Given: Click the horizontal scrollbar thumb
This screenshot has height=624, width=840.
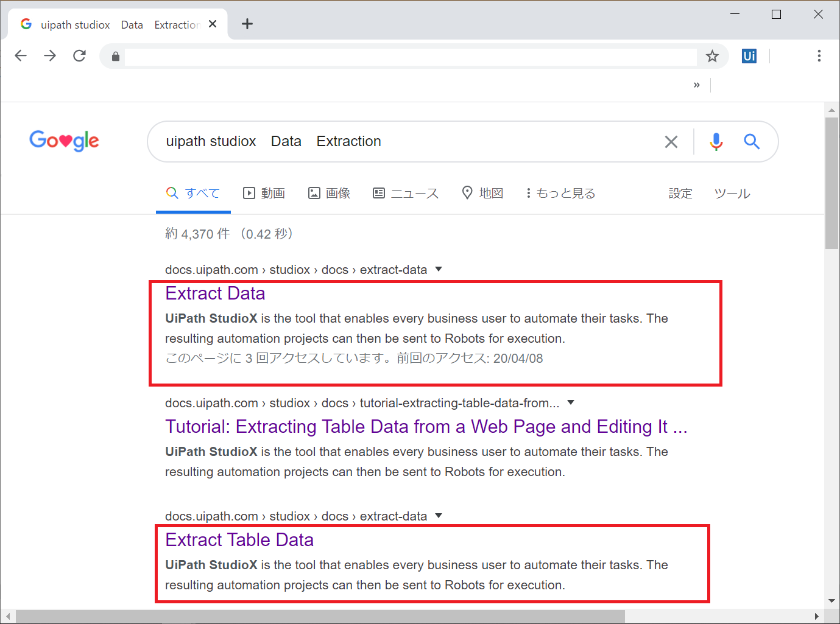Looking at the screenshot, I should 320,616.
